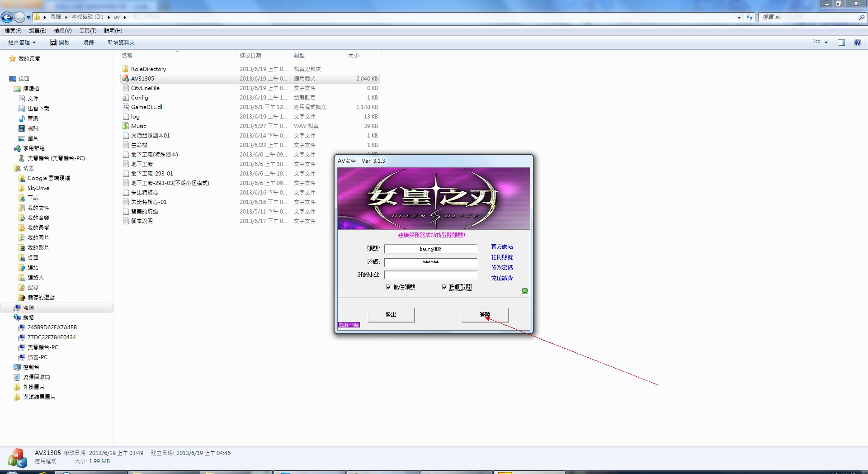868x474 pixels.
Task: Open 音樂 library in sidebar
Action: pyautogui.click(x=28, y=118)
